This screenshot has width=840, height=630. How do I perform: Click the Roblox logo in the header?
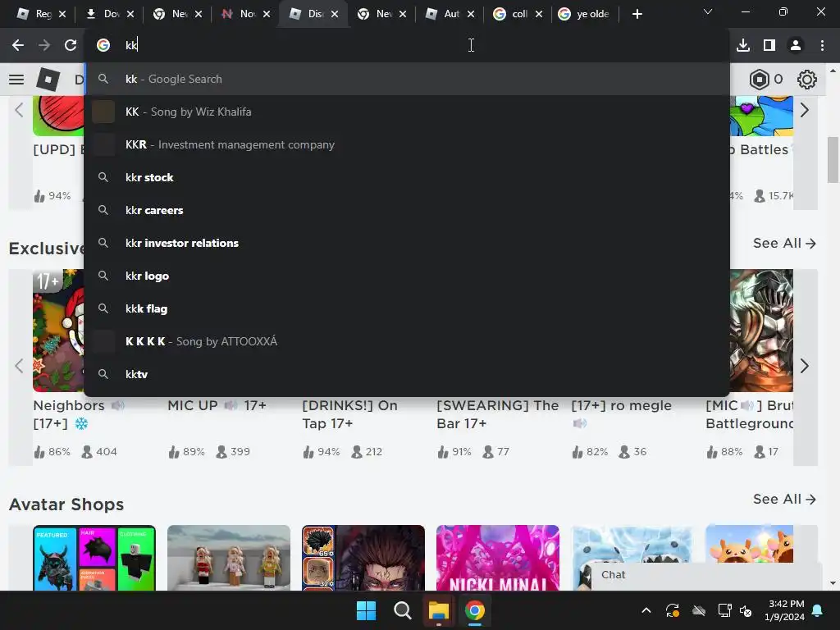point(48,80)
